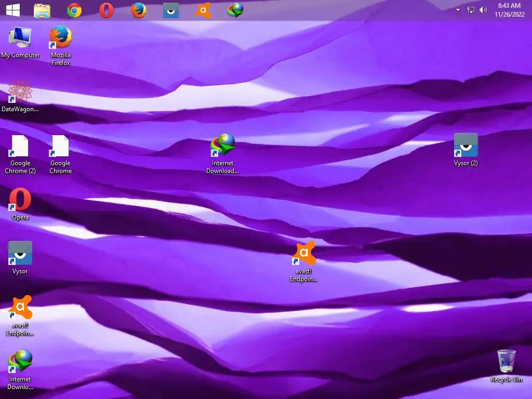This screenshot has width=532, height=399.
Task: Select left-column avast! Endpoin... shortcut
Action: 20,316
